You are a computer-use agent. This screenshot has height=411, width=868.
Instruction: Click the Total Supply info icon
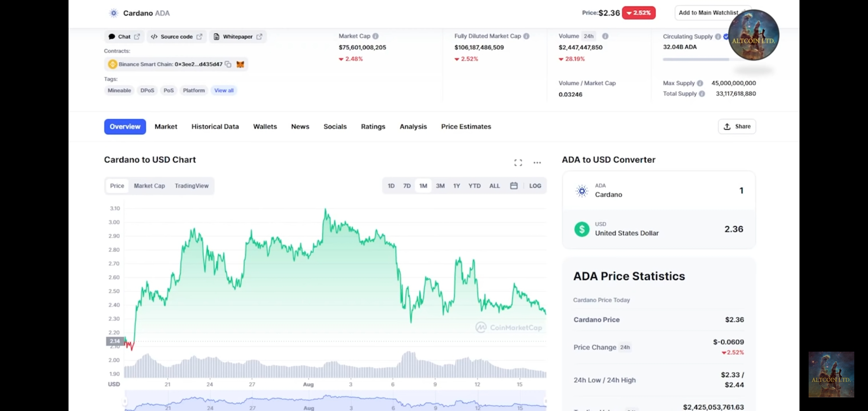(x=702, y=94)
